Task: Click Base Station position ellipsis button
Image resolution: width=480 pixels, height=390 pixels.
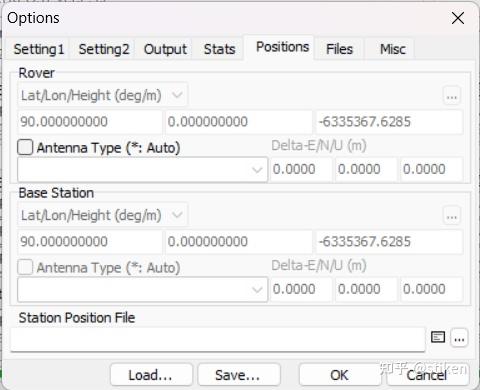Action: tap(452, 216)
